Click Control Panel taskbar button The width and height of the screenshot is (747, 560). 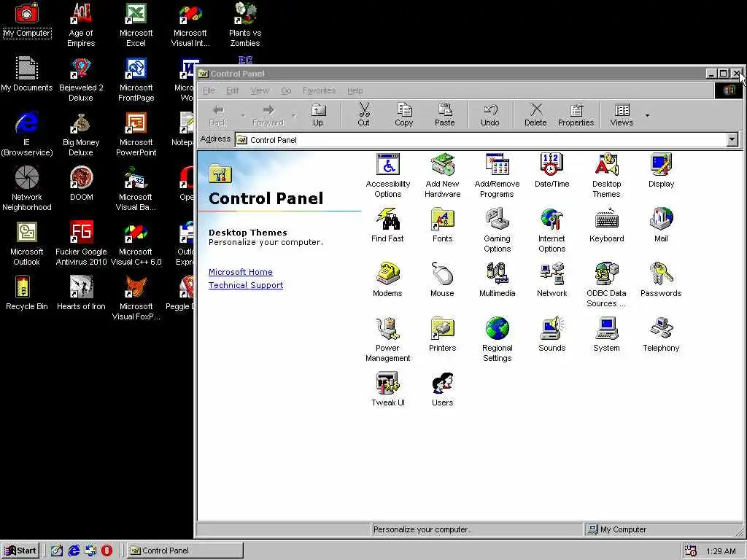(186, 551)
